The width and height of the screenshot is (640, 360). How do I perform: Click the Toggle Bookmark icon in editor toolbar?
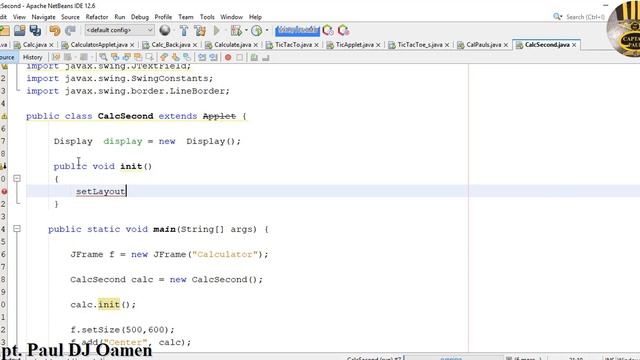pos(187,58)
